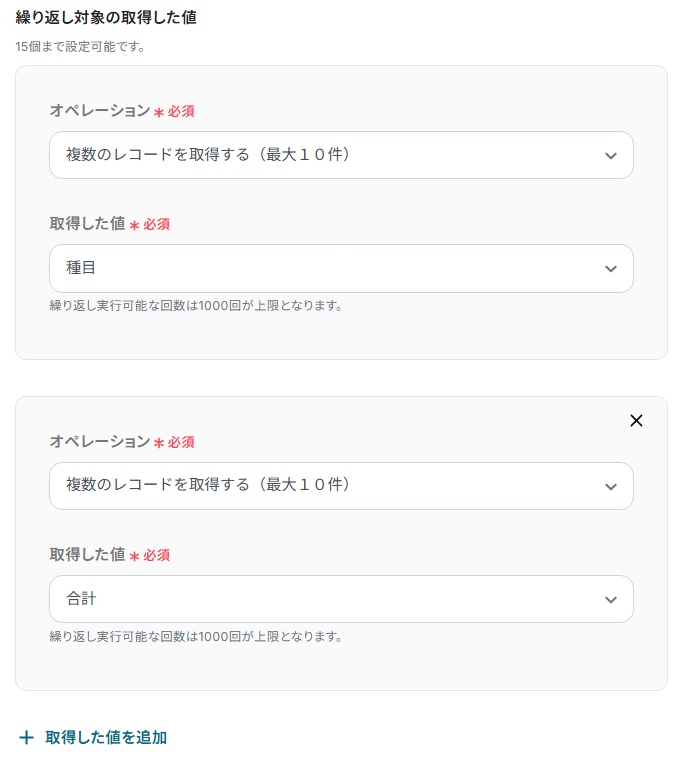Screen dimensions: 674x760
Task: Click 1000回 limit hint under 合計 field
Action: (x=196, y=637)
